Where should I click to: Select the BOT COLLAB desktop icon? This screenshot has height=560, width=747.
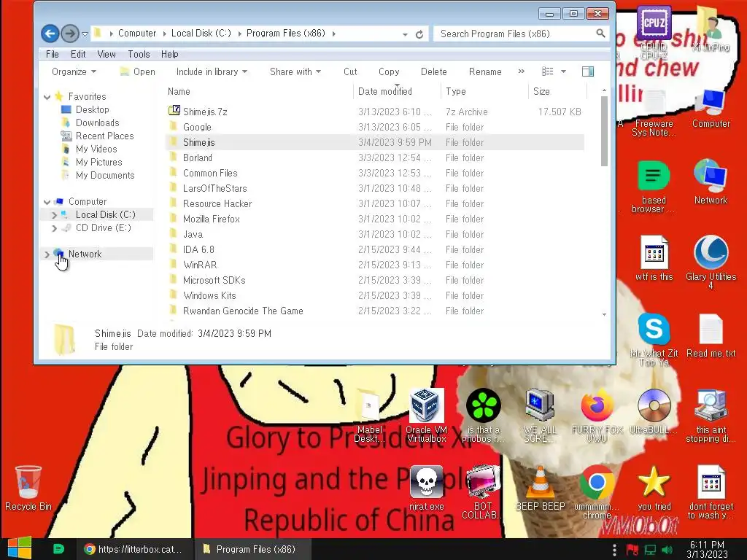click(482, 492)
